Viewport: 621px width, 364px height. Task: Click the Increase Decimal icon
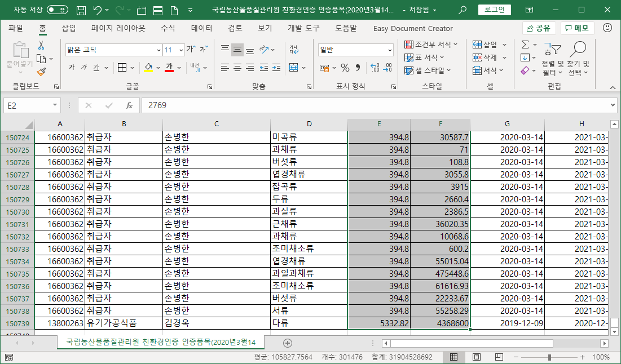tap(375, 68)
